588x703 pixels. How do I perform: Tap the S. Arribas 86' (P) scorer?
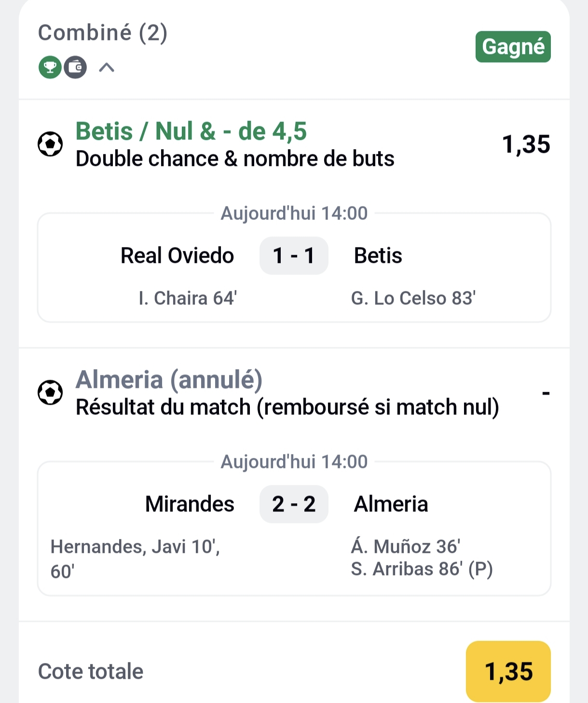coord(422,569)
